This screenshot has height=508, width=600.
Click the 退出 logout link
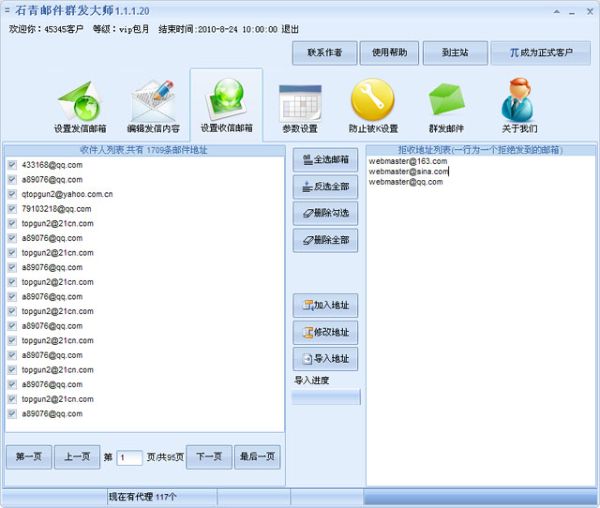click(x=290, y=29)
